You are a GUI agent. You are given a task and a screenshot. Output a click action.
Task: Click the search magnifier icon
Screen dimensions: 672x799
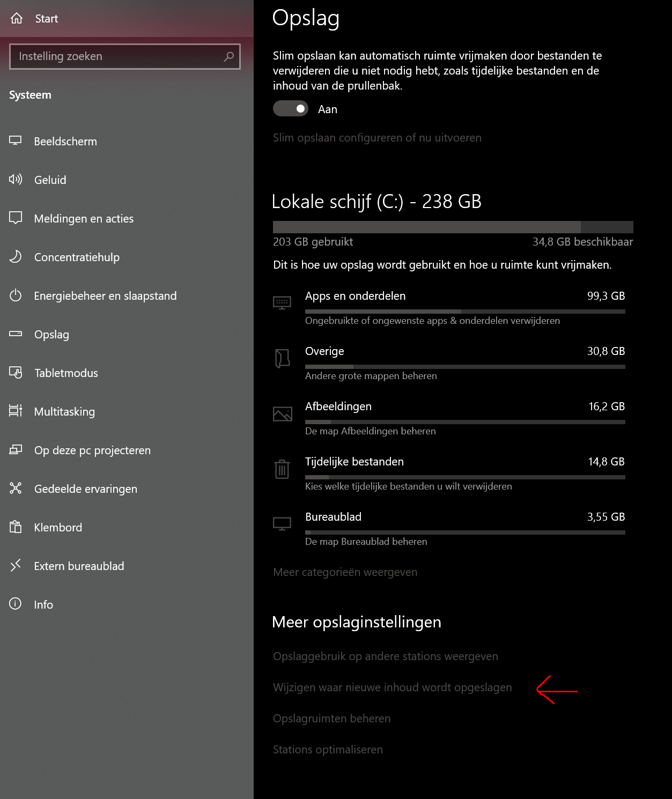[x=229, y=56]
